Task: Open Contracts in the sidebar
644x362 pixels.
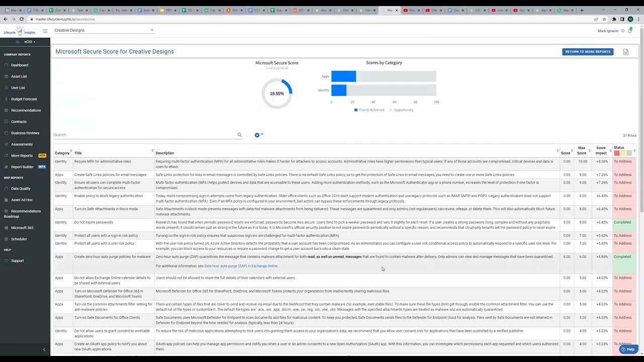Action: [19, 122]
